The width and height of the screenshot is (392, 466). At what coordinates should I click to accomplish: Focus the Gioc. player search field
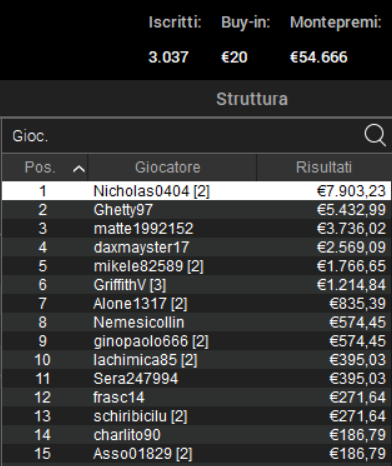coord(182,136)
